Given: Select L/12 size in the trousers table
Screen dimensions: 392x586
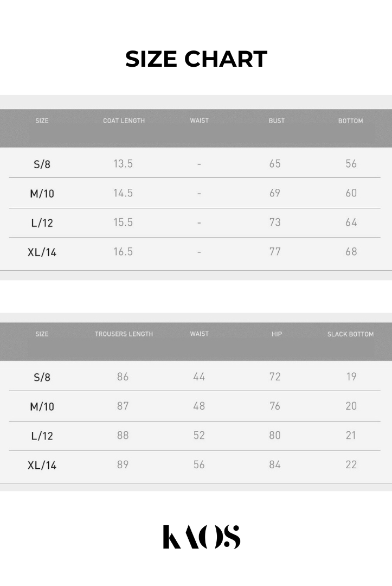Looking at the screenshot, I should tap(42, 436).
